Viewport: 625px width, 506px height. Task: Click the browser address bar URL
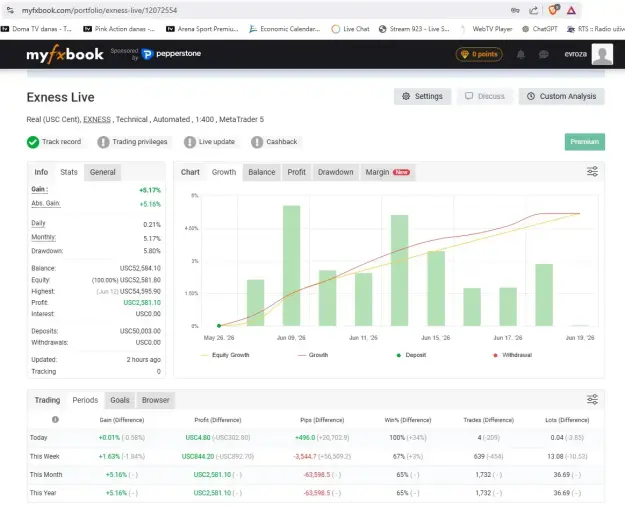coord(99,10)
